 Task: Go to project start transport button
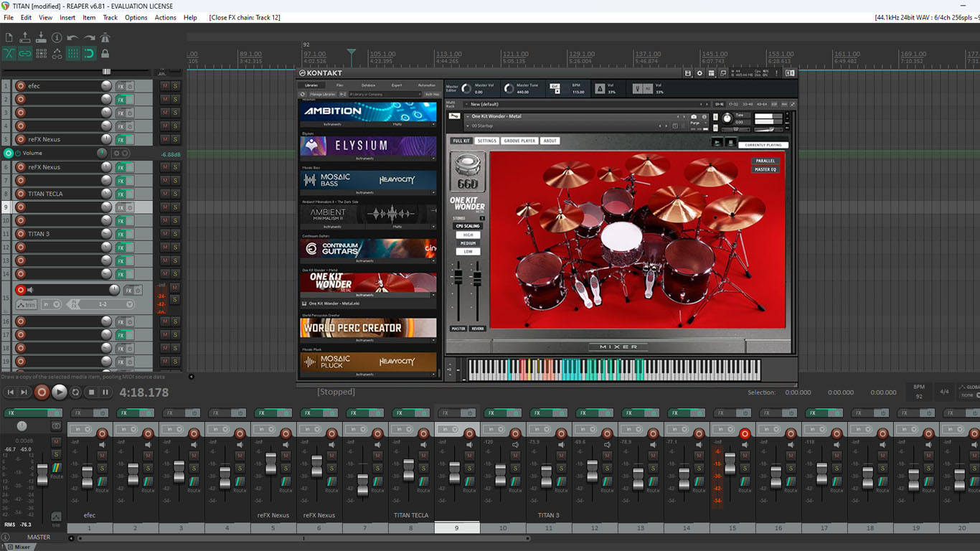11,392
